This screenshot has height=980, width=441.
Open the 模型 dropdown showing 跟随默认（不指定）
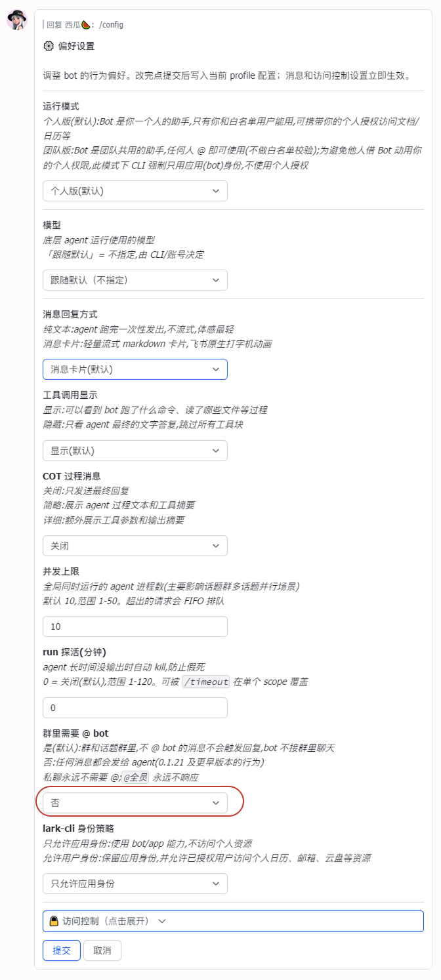pyautogui.click(x=135, y=280)
